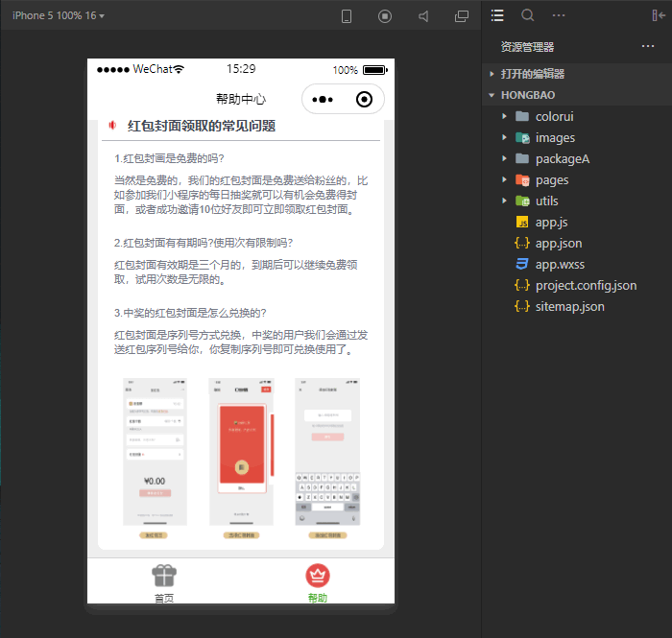Click the detach simulator window icon

tap(462, 16)
